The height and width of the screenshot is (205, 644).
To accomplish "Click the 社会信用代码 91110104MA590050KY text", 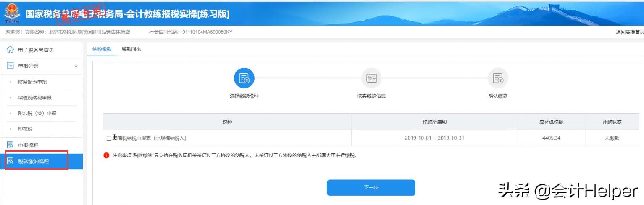I will point(190,32).
